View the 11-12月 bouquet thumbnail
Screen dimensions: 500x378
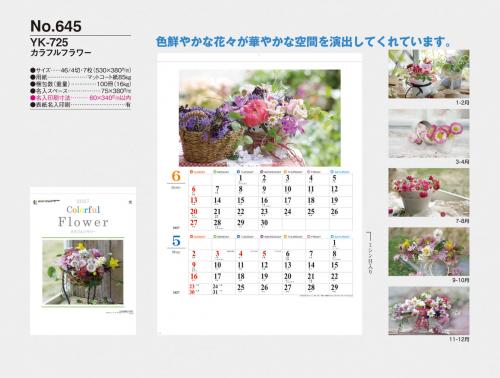(x=429, y=311)
